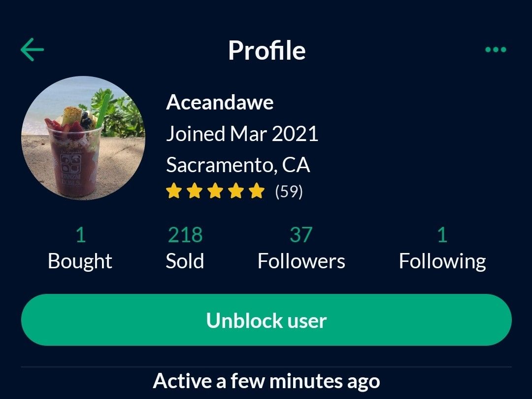Image resolution: width=532 pixels, height=399 pixels.
Task: Tap the middle star of the seller rating
Action: [216, 190]
